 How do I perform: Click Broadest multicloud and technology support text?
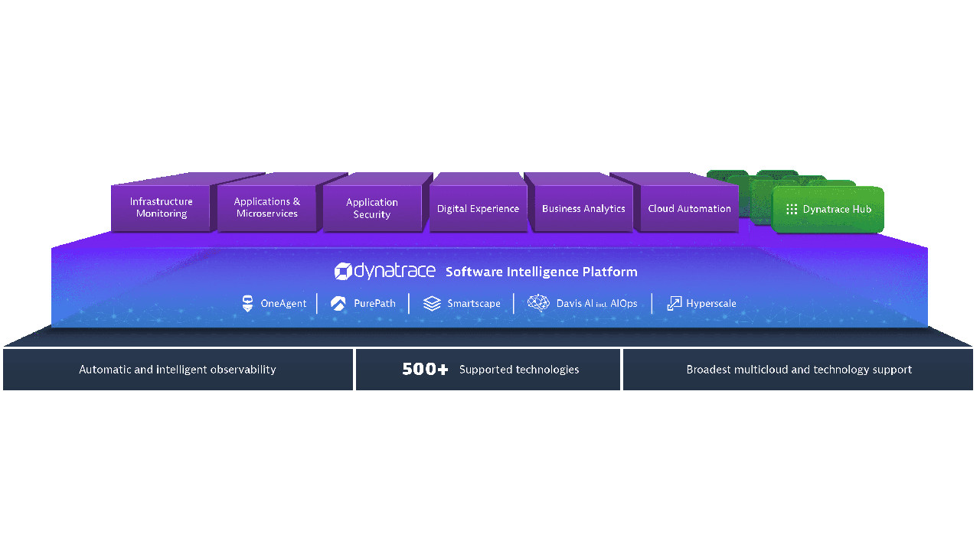(x=799, y=370)
